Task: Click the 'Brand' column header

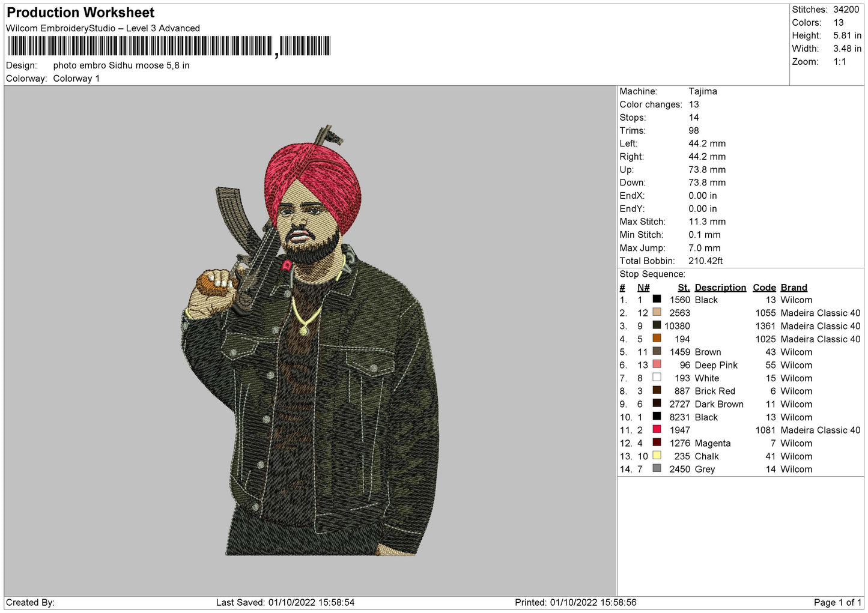Action: (794, 288)
